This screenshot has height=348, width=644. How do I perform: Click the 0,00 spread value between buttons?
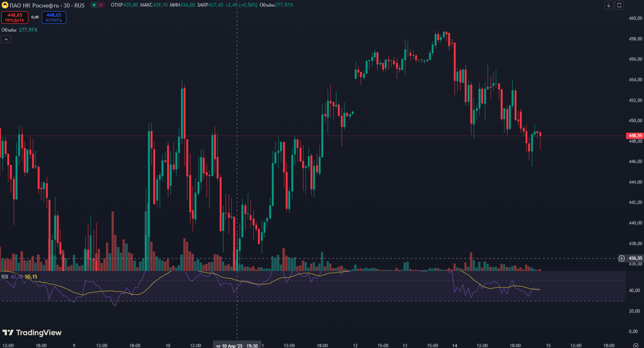tap(35, 17)
